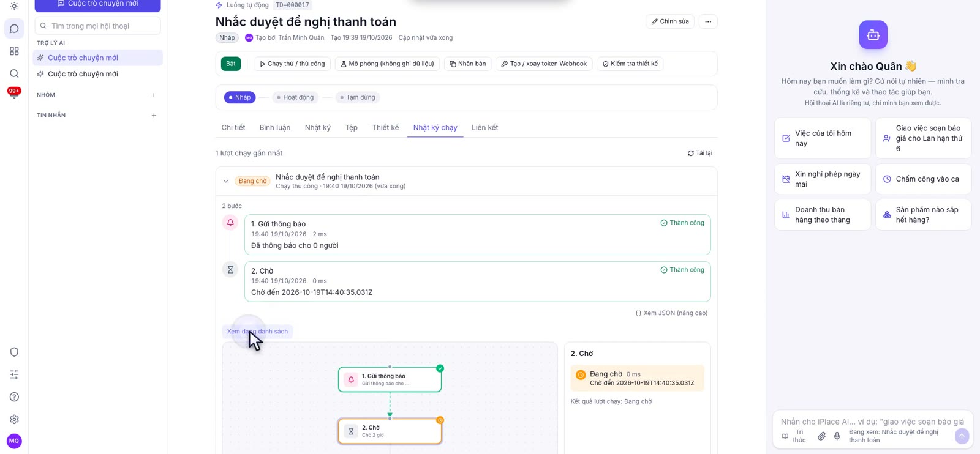Click the search magnifier icon in left rail

click(14, 73)
